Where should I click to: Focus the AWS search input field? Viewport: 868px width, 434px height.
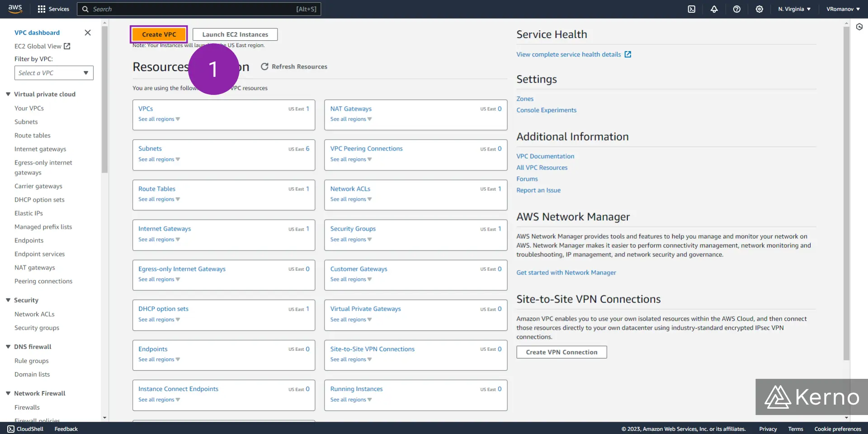click(199, 9)
